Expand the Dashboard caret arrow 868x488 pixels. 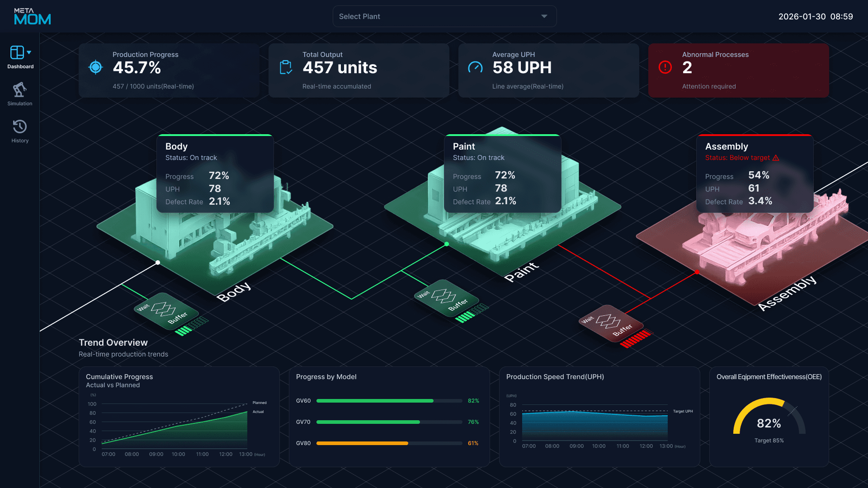29,52
